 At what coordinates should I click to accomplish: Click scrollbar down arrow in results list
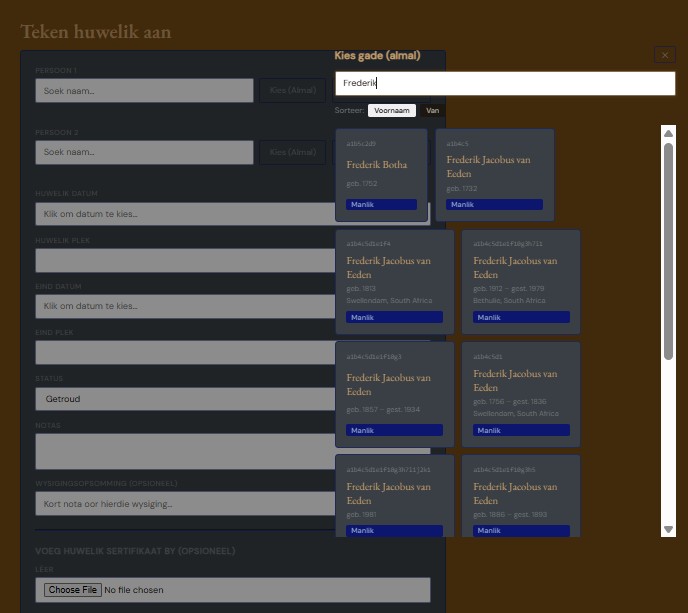(668, 529)
